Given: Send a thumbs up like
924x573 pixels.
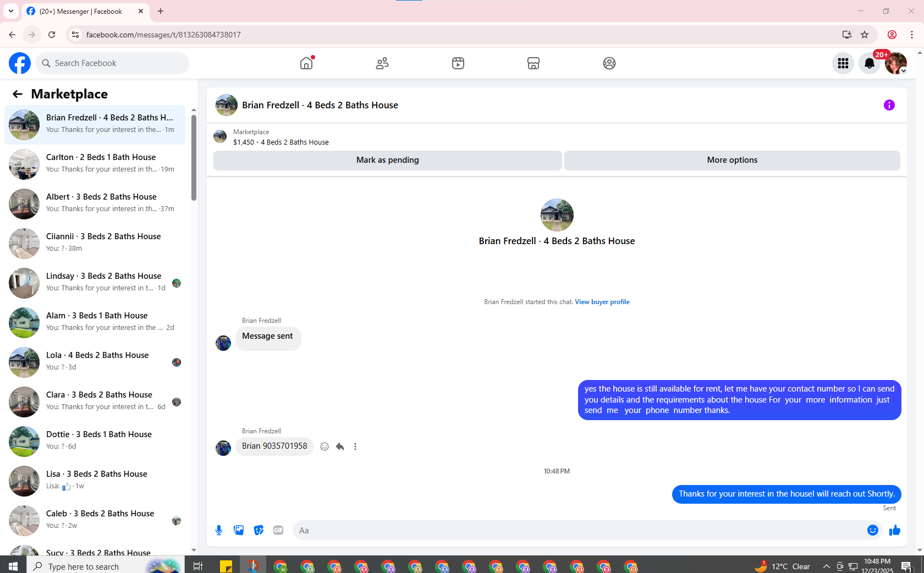Looking at the screenshot, I should pyautogui.click(x=895, y=530).
